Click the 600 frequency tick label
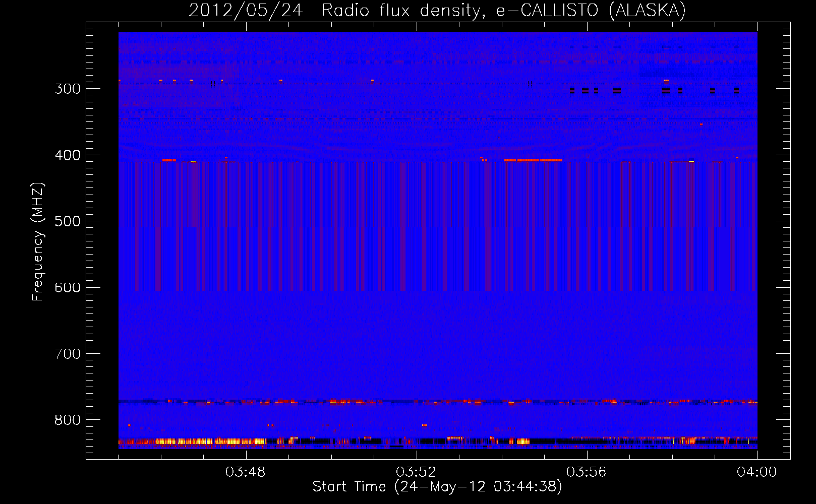Image resolution: width=816 pixels, height=504 pixels. [x=68, y=288]
